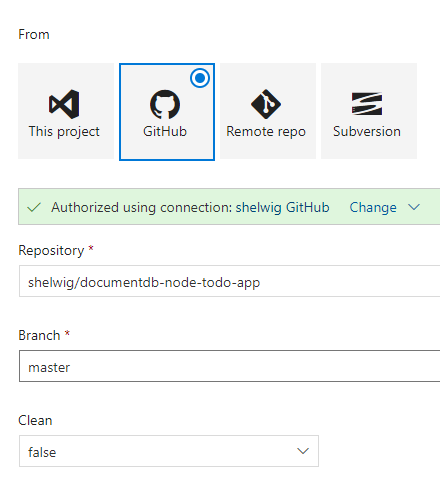Open the Clean dropdown chevron
Viewport: 440px width, 498px height.
pyautogui.click(x=303, y=451)
